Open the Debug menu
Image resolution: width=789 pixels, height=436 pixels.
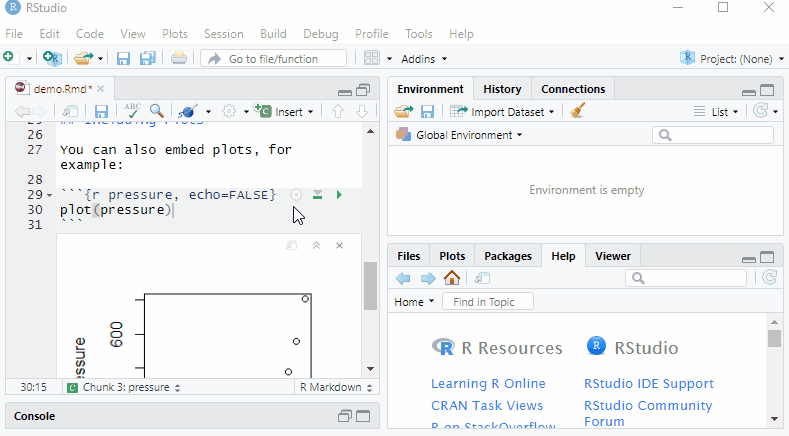click(x=321, y=34)
